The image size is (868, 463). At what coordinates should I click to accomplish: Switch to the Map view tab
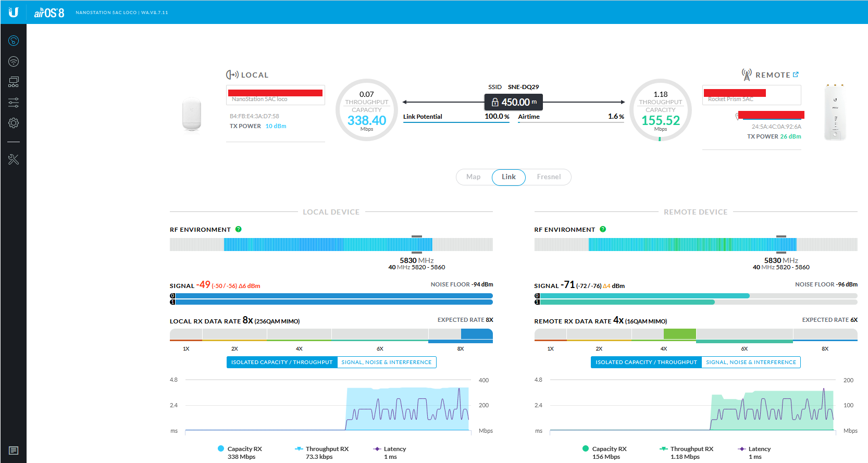tap(474, 177)
